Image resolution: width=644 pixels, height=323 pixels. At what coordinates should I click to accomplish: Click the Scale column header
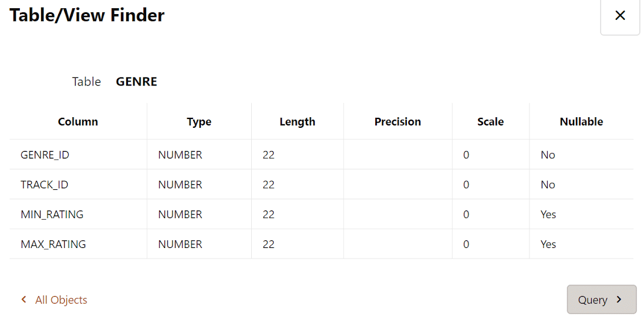point(490,122)
